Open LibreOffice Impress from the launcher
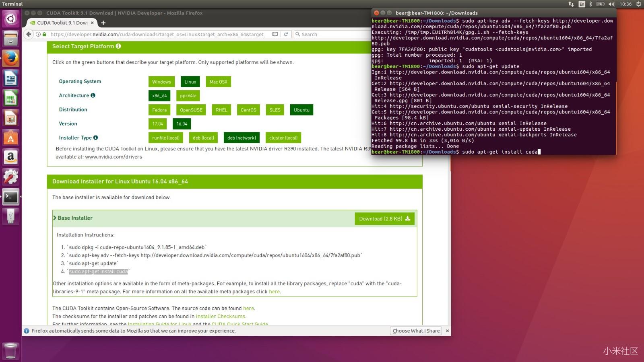 pos(10,117)
